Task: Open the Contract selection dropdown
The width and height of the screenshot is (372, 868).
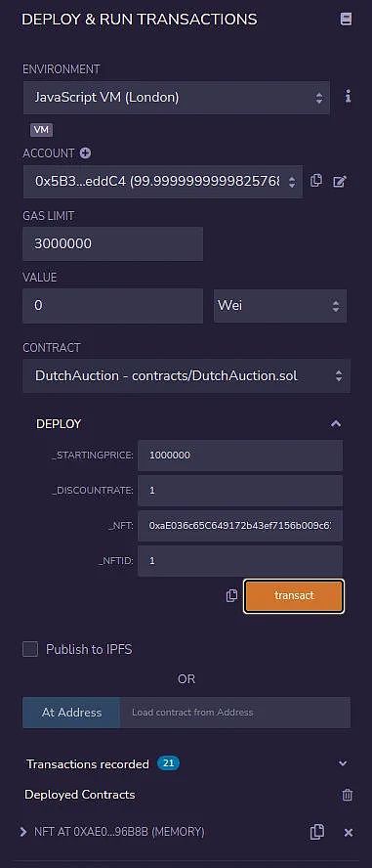Action: (186, 376)
